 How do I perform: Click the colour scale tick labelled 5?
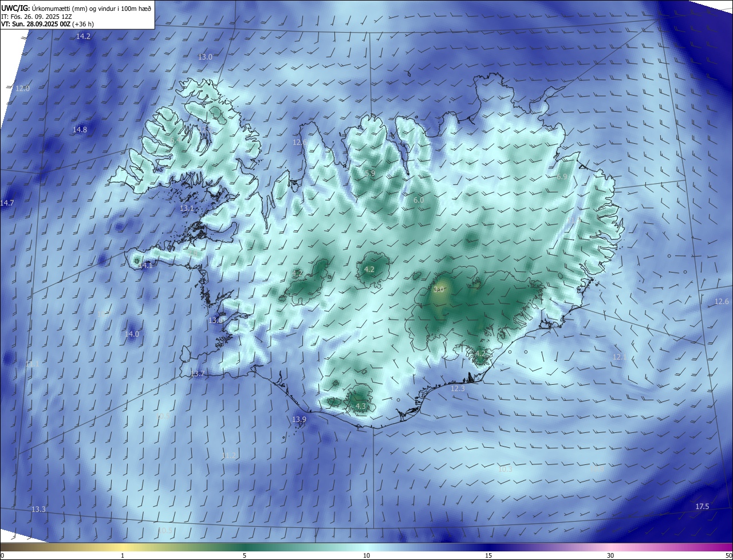point(245,555)
